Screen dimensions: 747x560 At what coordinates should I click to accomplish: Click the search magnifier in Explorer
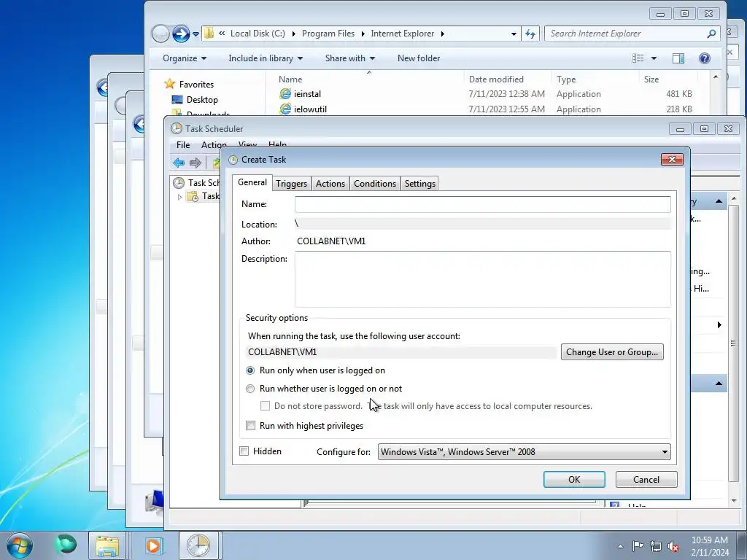pos(711,34)
